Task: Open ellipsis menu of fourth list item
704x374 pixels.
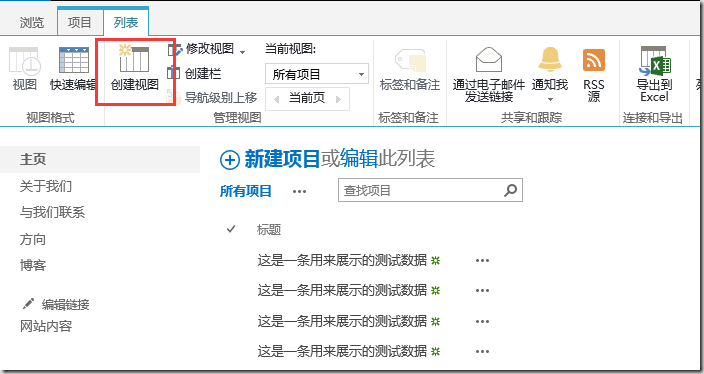Action: pos(482,352)
